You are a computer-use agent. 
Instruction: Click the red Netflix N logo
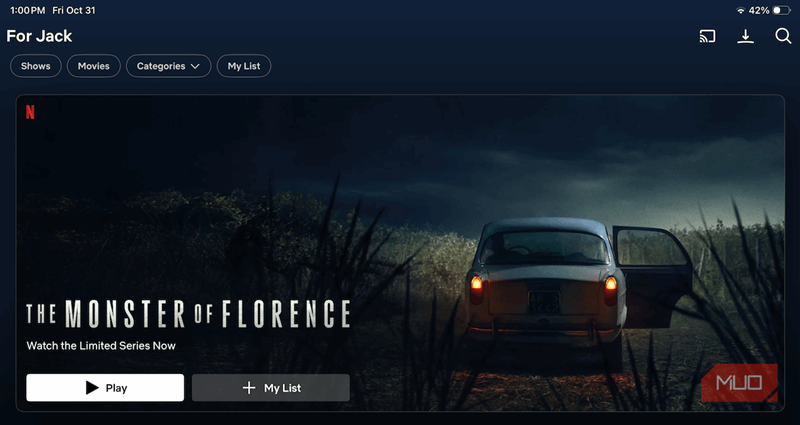pyautogui.click(x=30, y=112)
